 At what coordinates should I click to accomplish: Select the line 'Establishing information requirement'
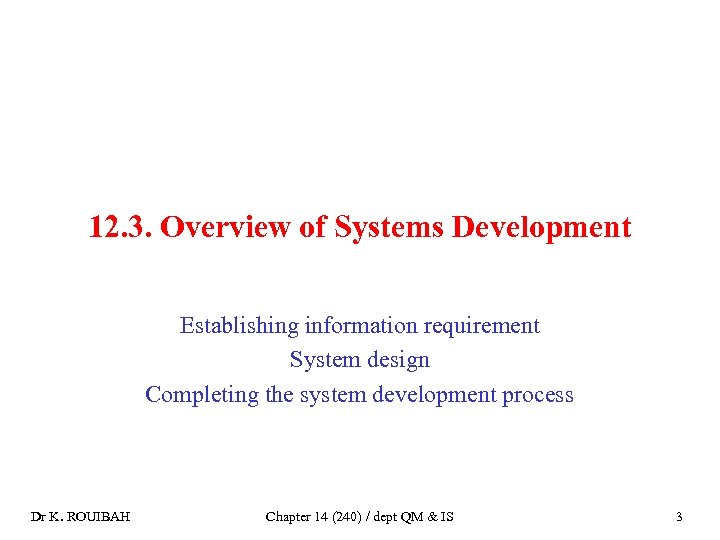360,326
